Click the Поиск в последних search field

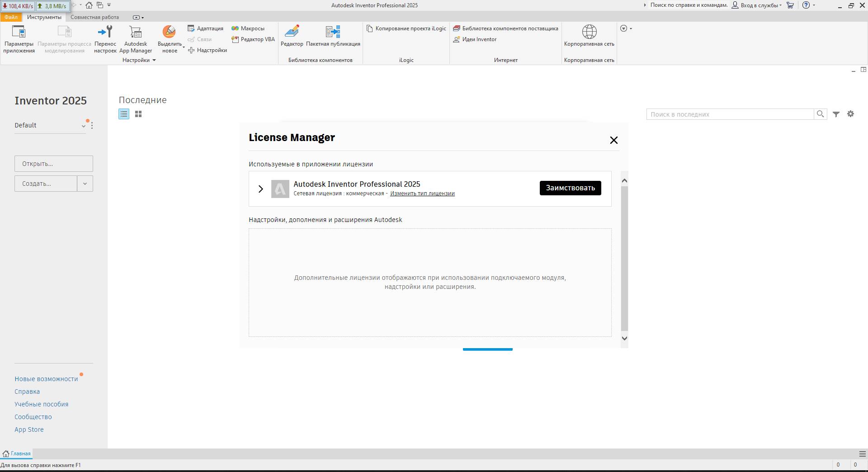click(x=730, y=114)
